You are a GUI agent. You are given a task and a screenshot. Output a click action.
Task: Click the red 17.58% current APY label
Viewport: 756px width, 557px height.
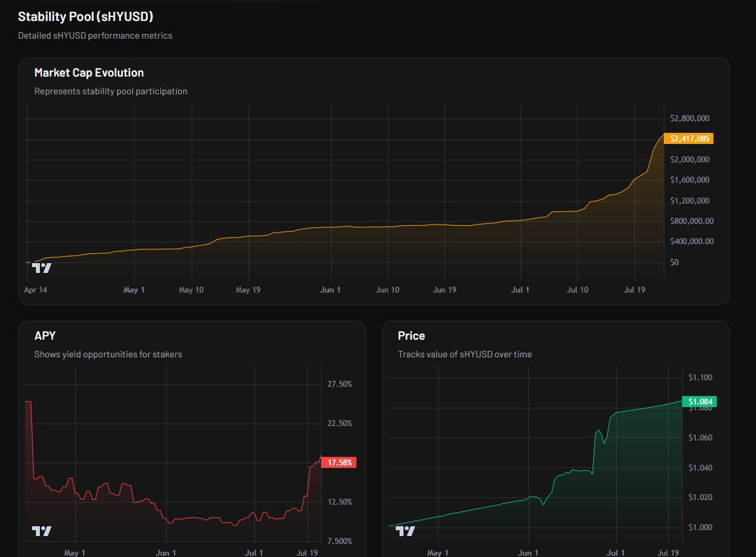pos(339,462)
